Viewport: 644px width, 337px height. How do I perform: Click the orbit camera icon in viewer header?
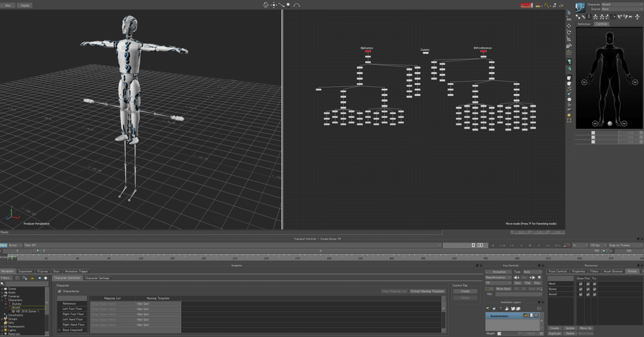click(266, 5)
